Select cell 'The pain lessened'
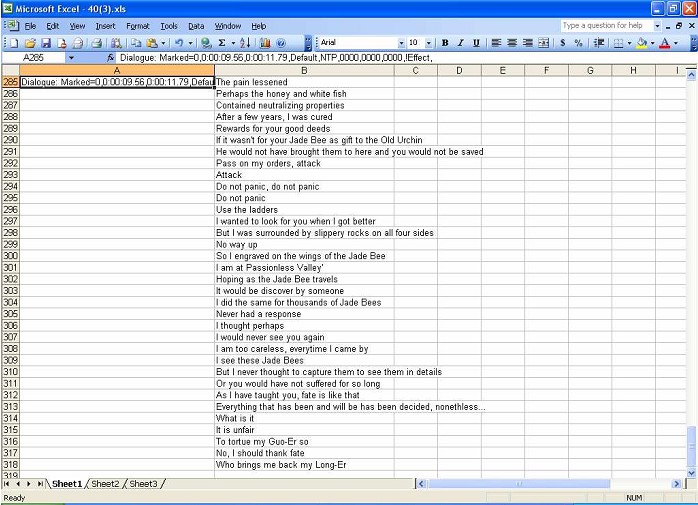Screen dimensions: 698x505 click(304, 82)
